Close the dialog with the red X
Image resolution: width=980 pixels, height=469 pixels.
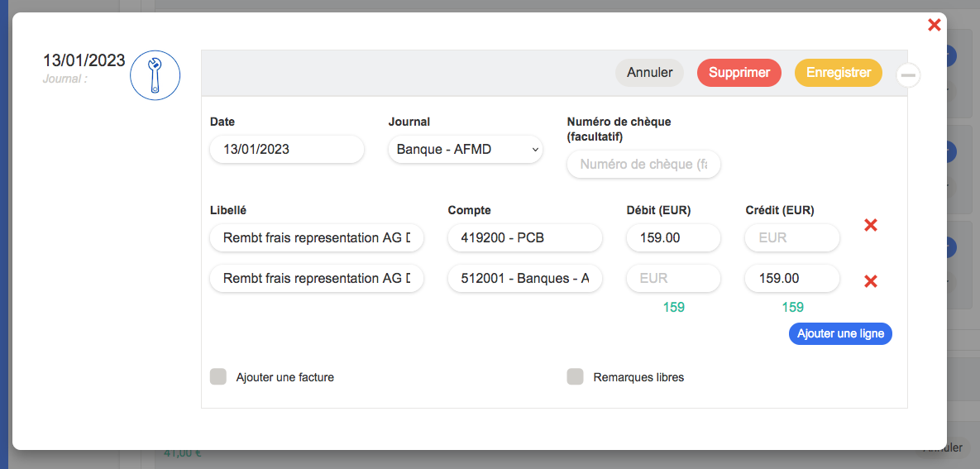pos(935,25)
